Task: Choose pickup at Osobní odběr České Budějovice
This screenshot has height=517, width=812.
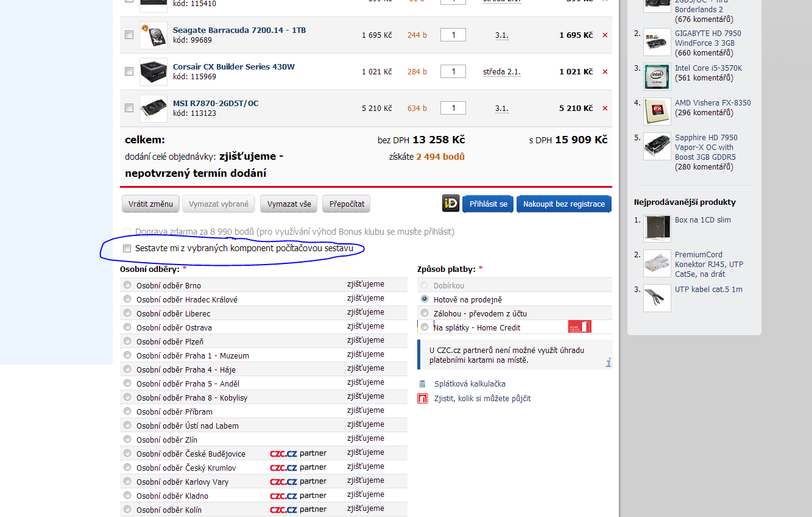Action: pos(127,453)
